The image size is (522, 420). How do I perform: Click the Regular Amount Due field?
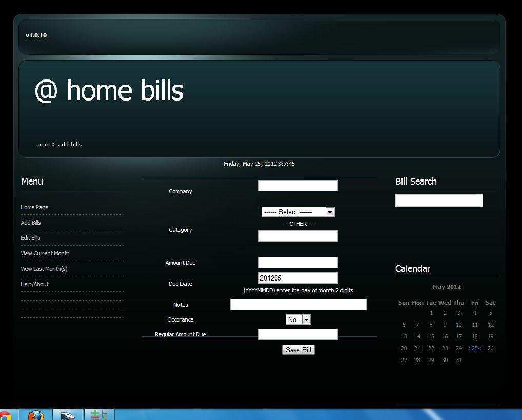(x=298, y=334)
